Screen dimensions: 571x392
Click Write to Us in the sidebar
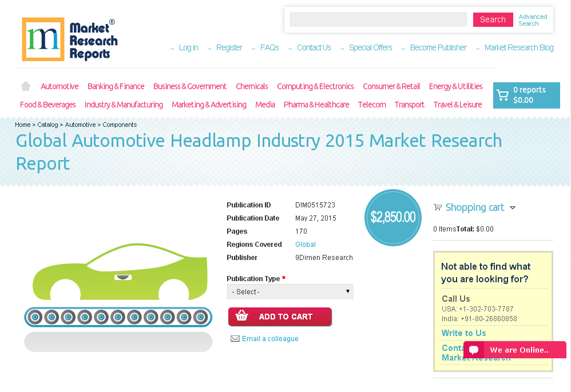[463, 333]
